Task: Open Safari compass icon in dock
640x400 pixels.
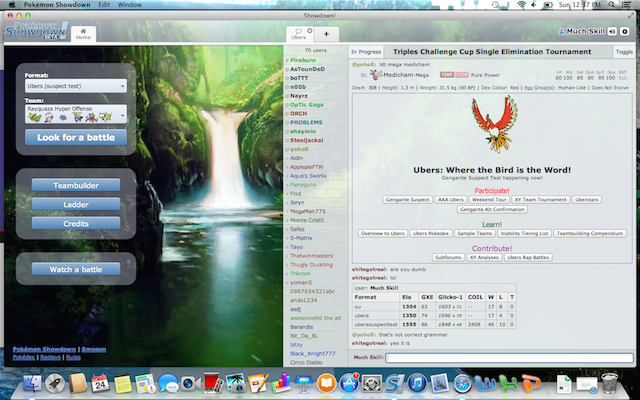Action: [462, 383]
